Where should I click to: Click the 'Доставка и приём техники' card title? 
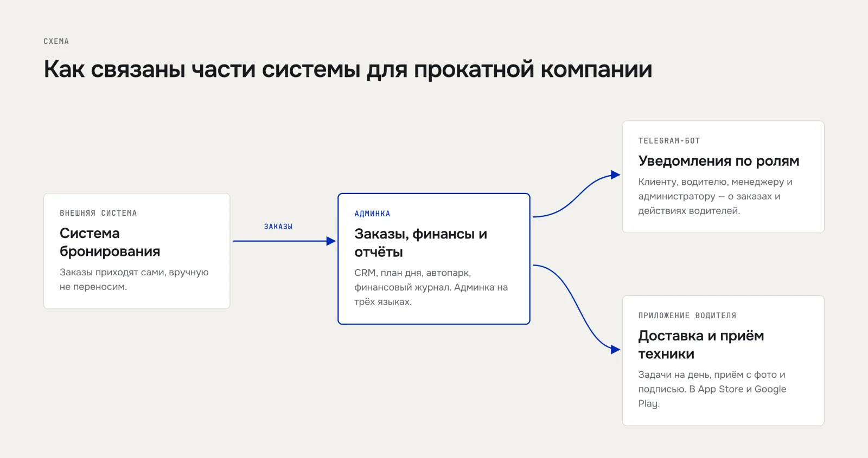[x=701, y=345]
